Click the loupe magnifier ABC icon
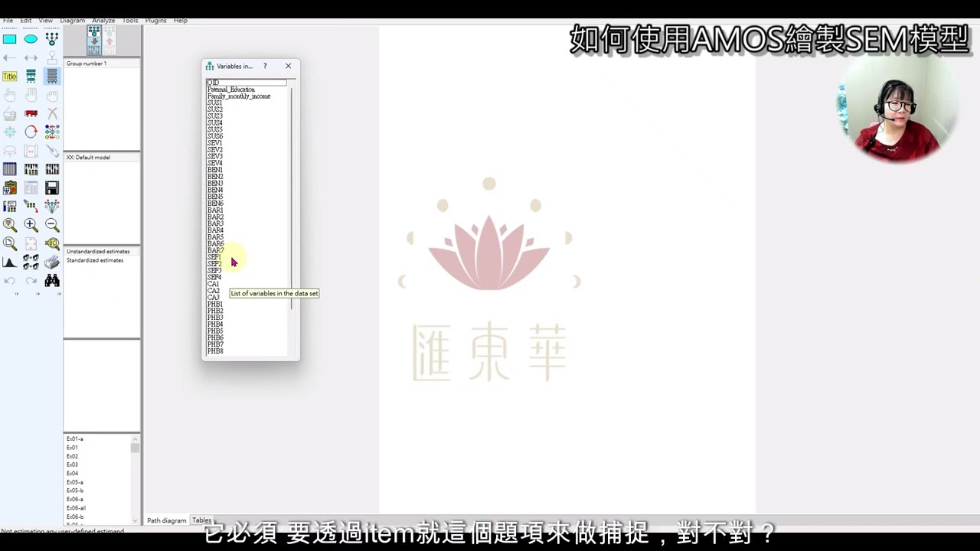 51,243
